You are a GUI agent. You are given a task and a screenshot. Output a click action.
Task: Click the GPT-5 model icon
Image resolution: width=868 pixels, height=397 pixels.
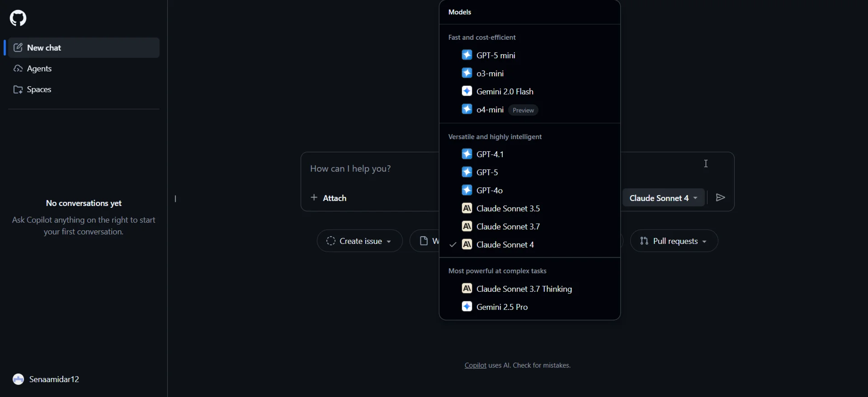467,172
